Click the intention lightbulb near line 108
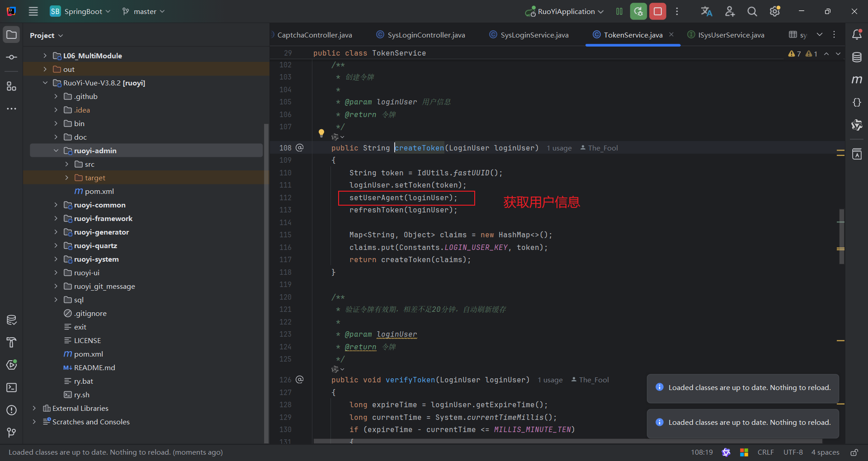The image size is (868, 461). [x=321, y=133]
